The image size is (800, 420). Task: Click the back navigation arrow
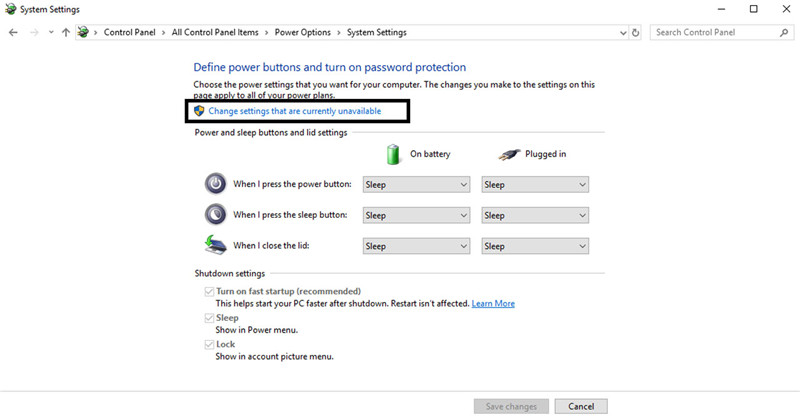click(x=13, y=32)
